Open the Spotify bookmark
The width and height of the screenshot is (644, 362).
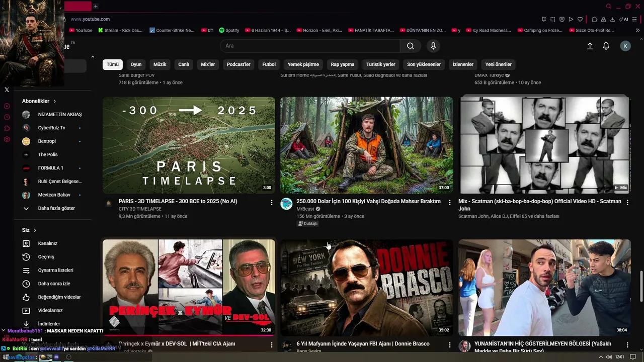(229, 30)
